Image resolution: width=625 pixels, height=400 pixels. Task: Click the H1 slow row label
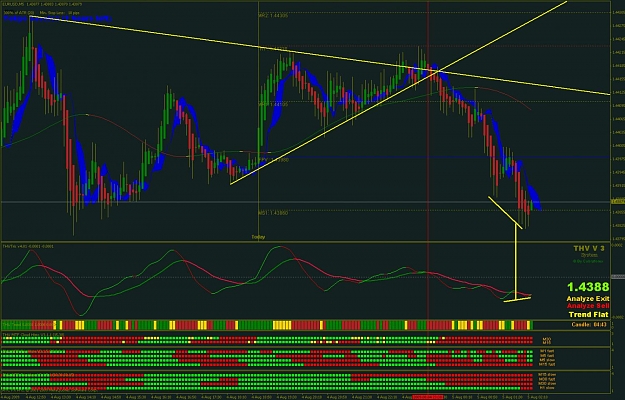tap(547, 388)
